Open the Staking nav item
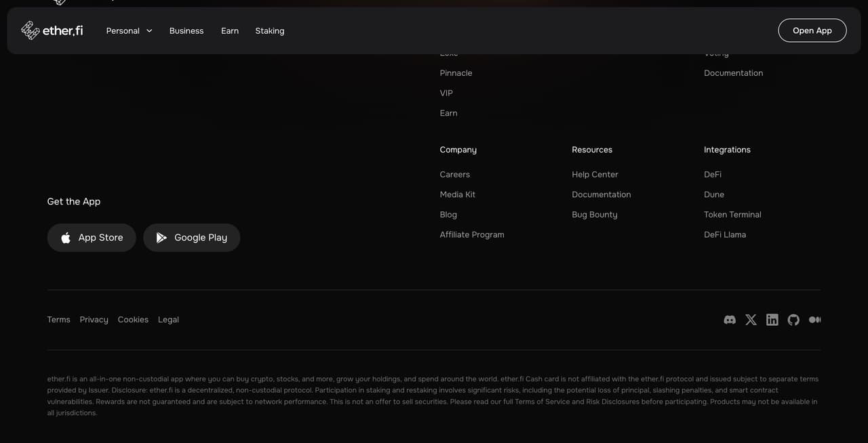 (x=270, y=30)
